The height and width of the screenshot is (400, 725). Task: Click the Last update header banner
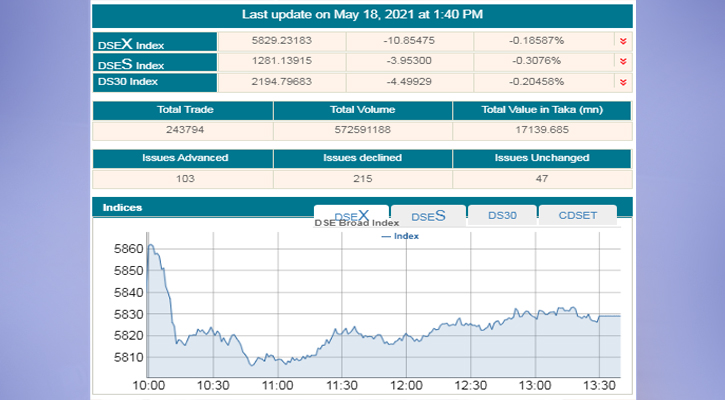pos(362,15)
